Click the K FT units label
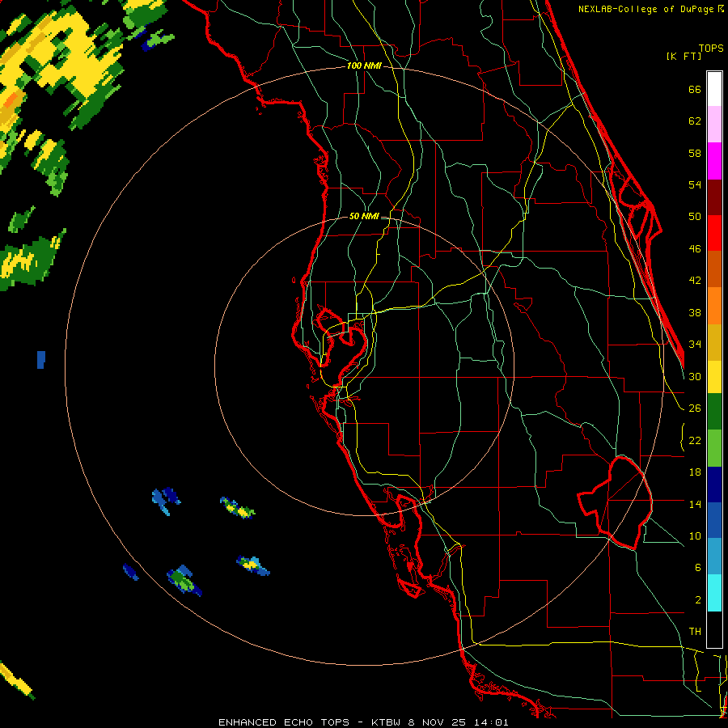This screenshot has height=728, width=728. tap(684, 56)
